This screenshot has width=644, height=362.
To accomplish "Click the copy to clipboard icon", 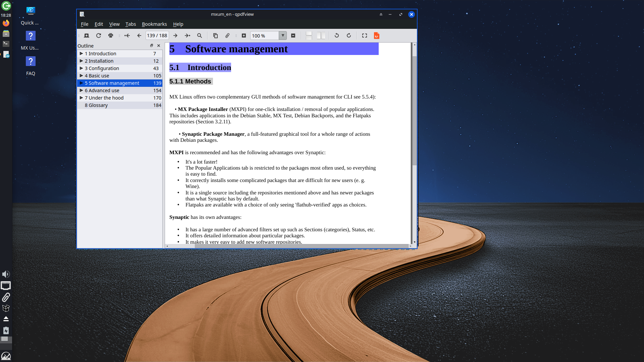I will point(215,36).
